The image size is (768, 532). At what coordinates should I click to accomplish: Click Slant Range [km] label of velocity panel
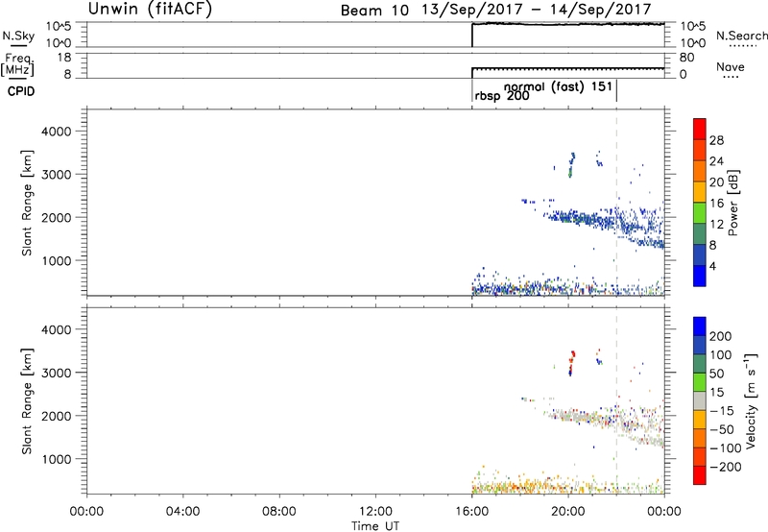pos(27,401)
